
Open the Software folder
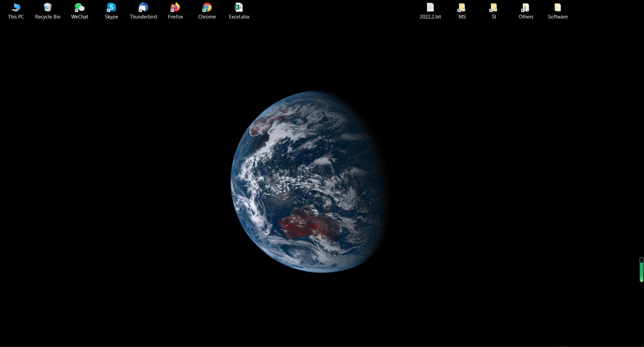[557, 7]
